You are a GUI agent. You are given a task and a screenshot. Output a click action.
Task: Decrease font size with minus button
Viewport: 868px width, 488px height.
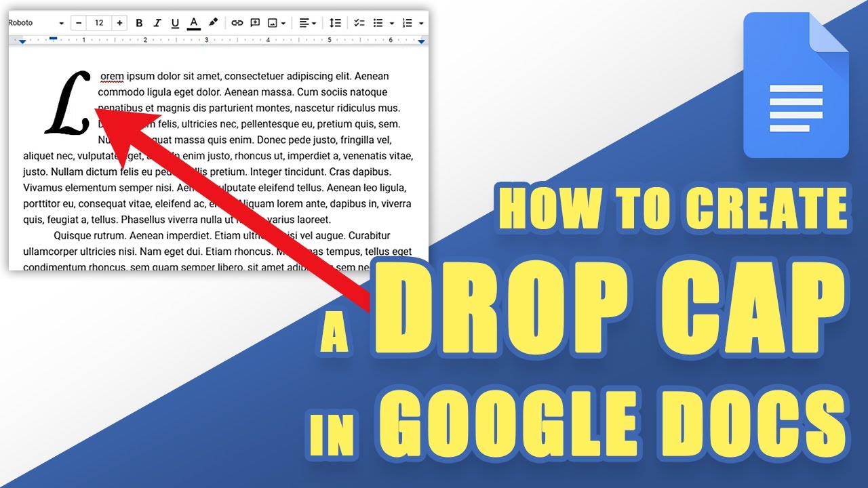[79, 23]
